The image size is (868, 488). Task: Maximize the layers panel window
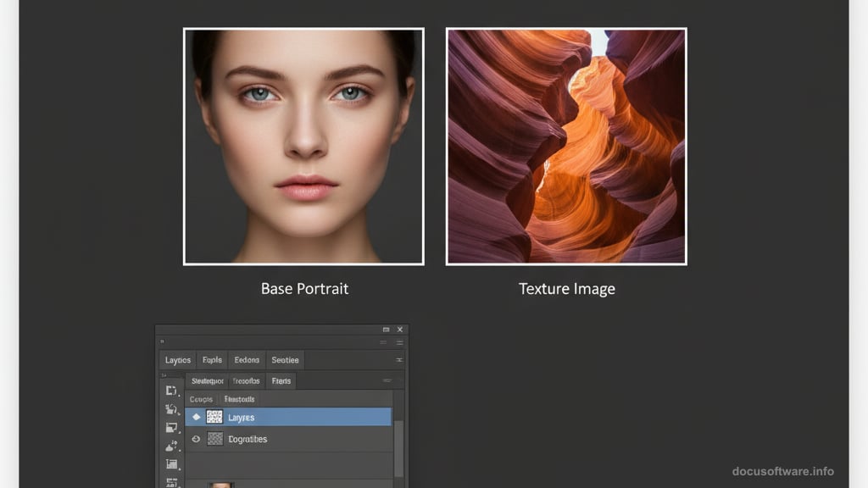tap(387, 330)
